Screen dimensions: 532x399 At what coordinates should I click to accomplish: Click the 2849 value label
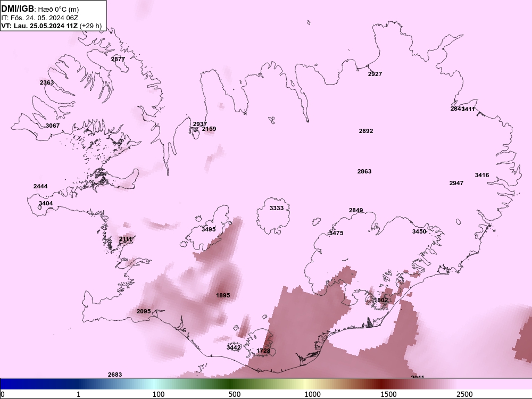356,210
